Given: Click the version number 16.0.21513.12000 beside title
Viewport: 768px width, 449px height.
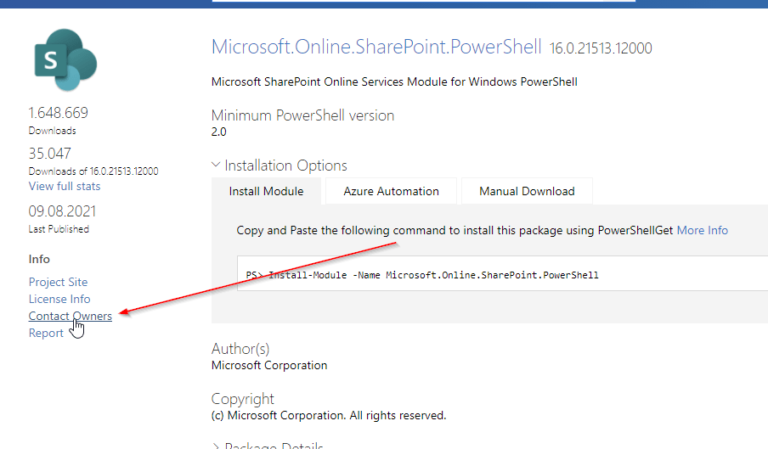Looking at the screenshot, I should pos(600,48).
